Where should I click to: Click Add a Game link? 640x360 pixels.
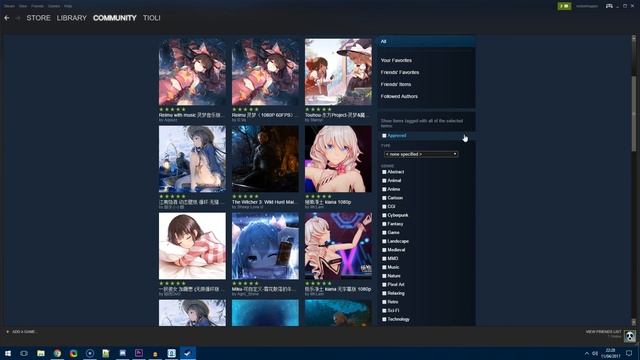click(24, 332)
